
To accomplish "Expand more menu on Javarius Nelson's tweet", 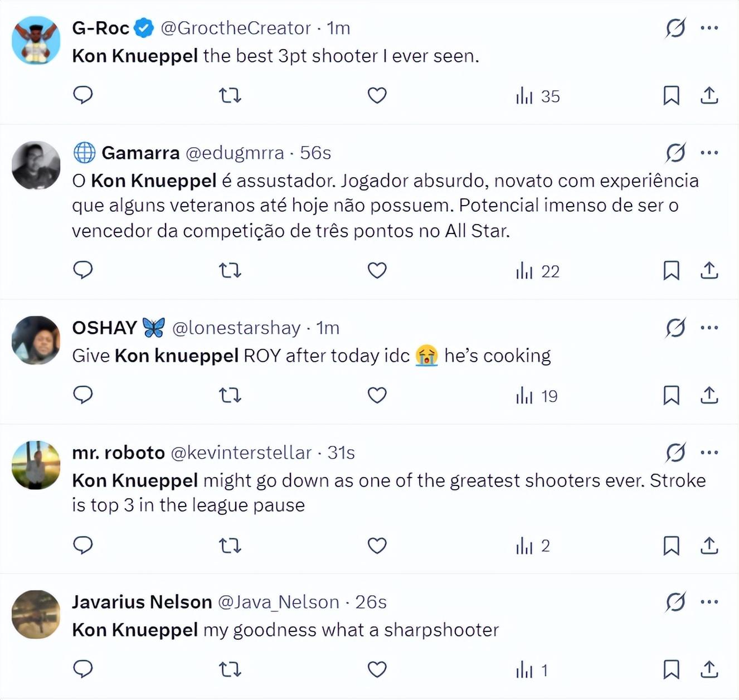I will coord(709,602).
